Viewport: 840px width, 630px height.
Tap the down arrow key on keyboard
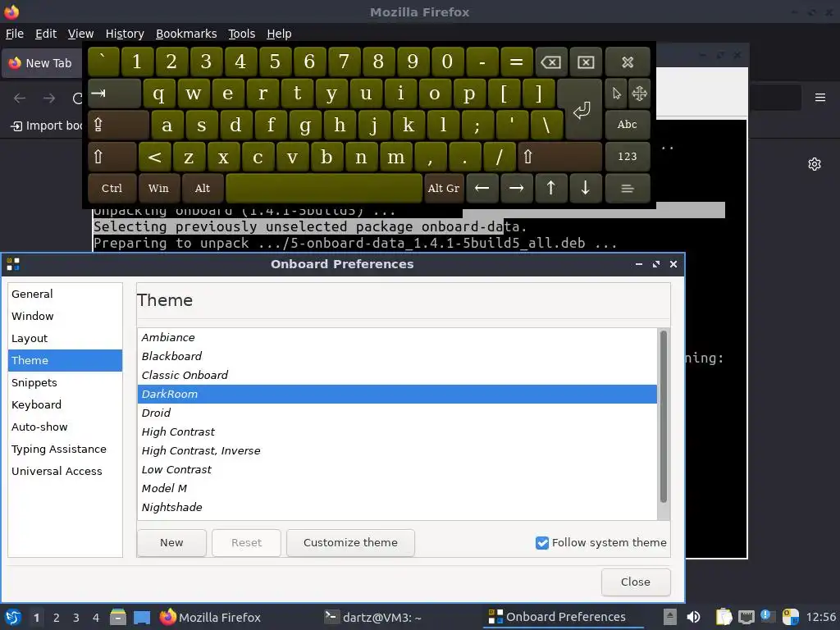click(586, 189)
